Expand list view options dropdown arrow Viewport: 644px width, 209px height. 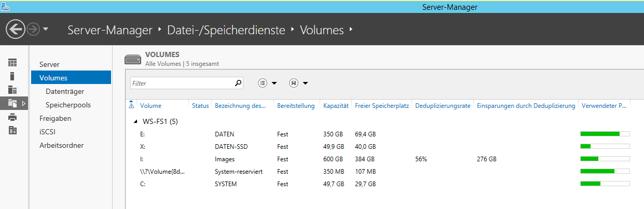tap(275, 83)
